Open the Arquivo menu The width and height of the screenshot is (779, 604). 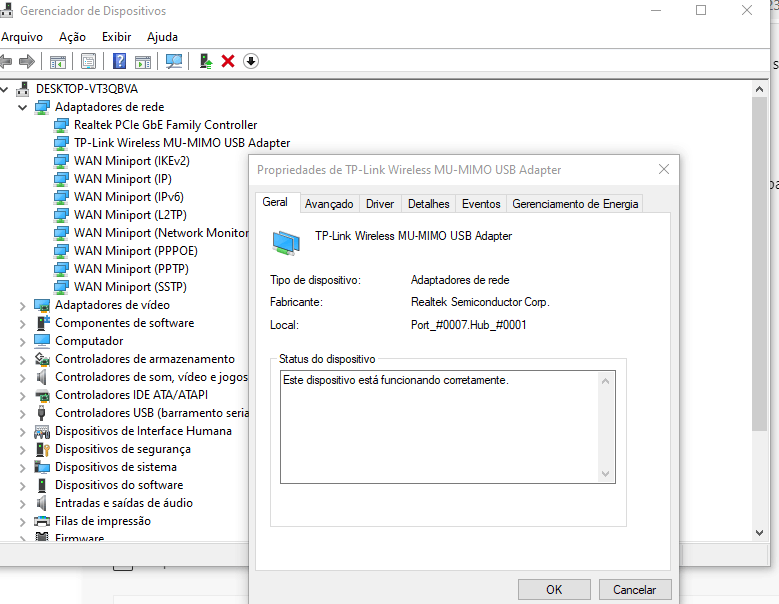point(22,37)
